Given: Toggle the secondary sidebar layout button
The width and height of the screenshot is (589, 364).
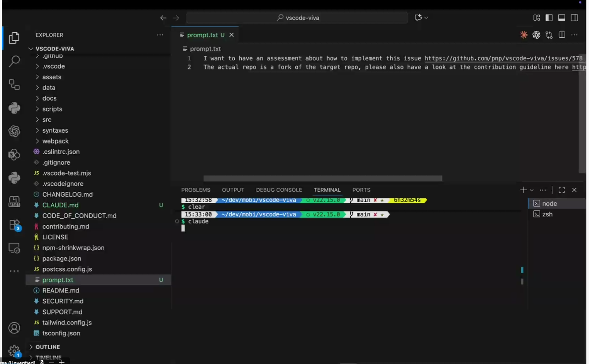Looking at the screenshot, I should 574,18.
